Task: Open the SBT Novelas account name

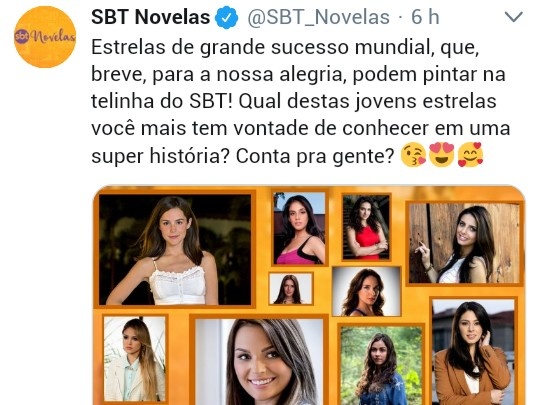Action: [x=150, y=17]
